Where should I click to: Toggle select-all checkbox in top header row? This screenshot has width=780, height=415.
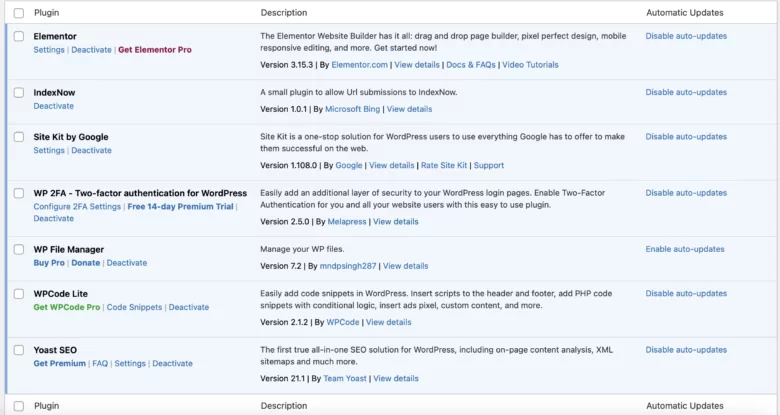[x=19, y=12]
